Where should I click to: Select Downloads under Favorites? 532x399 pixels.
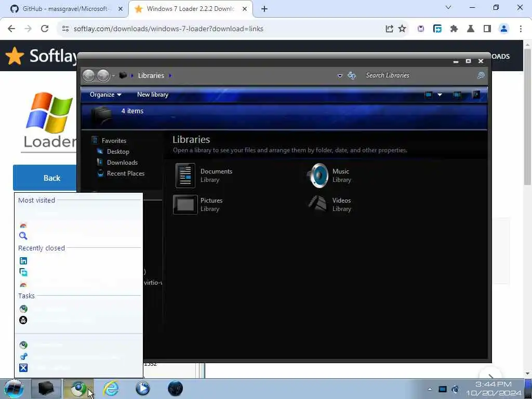(x=122, y=162)
